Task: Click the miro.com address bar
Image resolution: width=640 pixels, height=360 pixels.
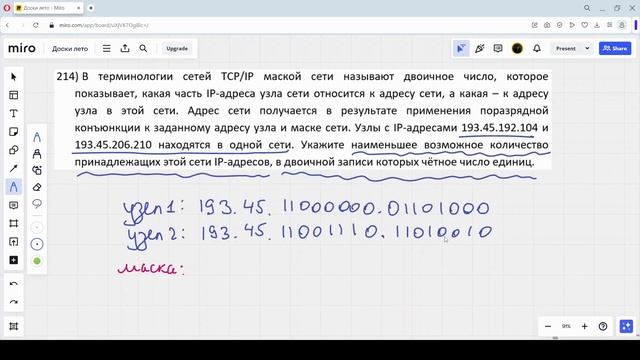Action: (104, 25)
